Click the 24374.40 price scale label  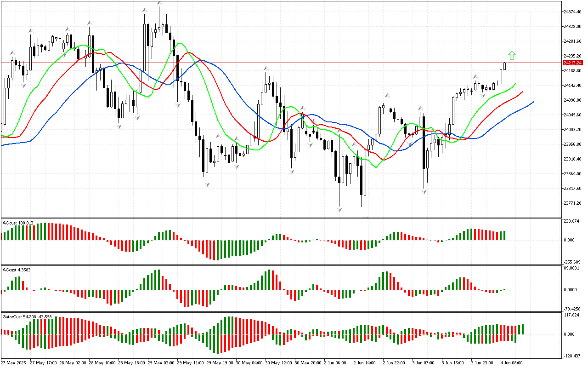[573, 11]
